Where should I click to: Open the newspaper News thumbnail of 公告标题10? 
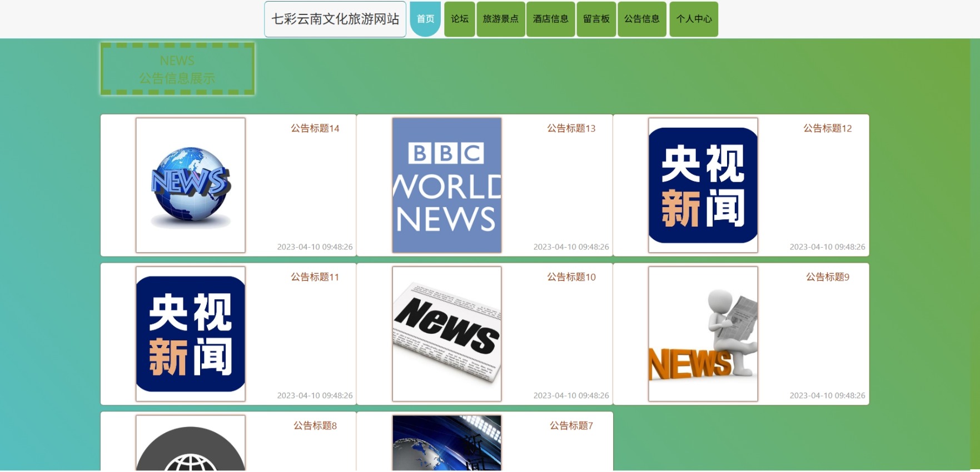447,334
